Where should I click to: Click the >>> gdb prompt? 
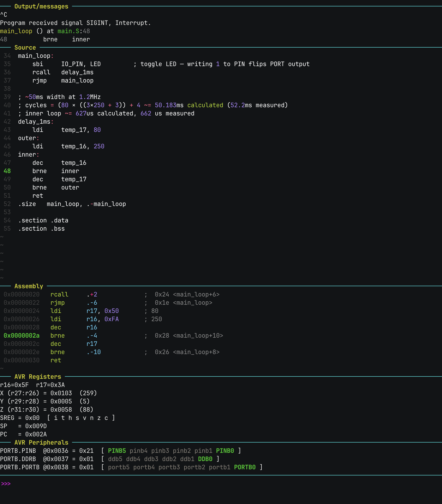pyautogui.click(x=6, y=484)
